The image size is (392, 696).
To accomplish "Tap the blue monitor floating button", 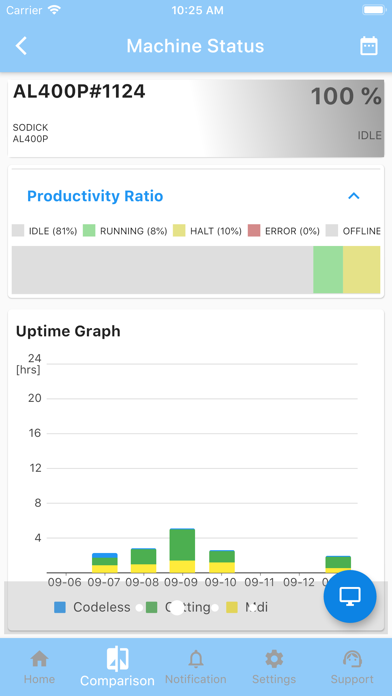I will 350,597.
